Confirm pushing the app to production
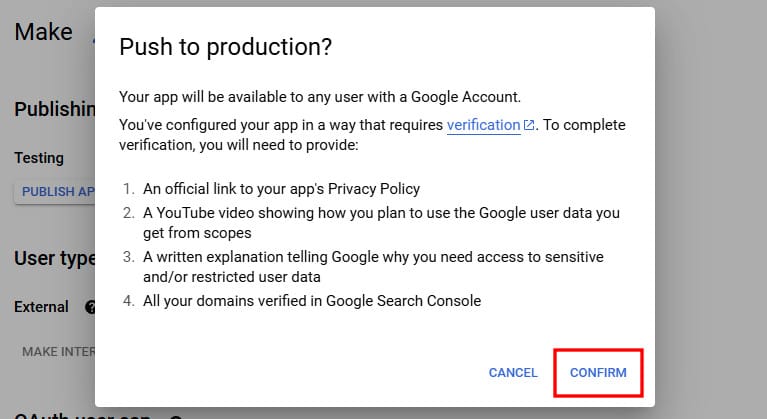The image size is (767, 419). pos(598,373)
